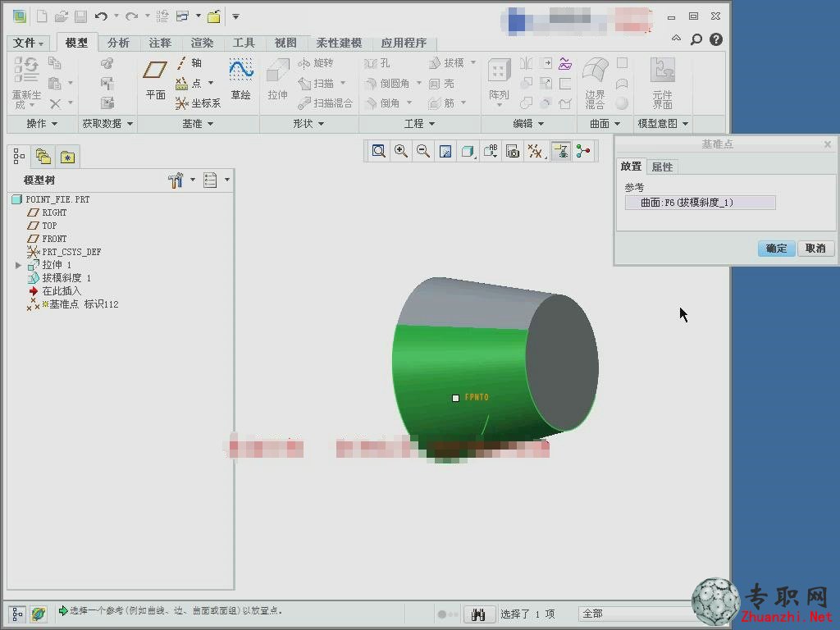Click the Repaint icon in graphics toolbar
Image resolution: width=840 pixels, height=630 pixels.
[445, 152]
